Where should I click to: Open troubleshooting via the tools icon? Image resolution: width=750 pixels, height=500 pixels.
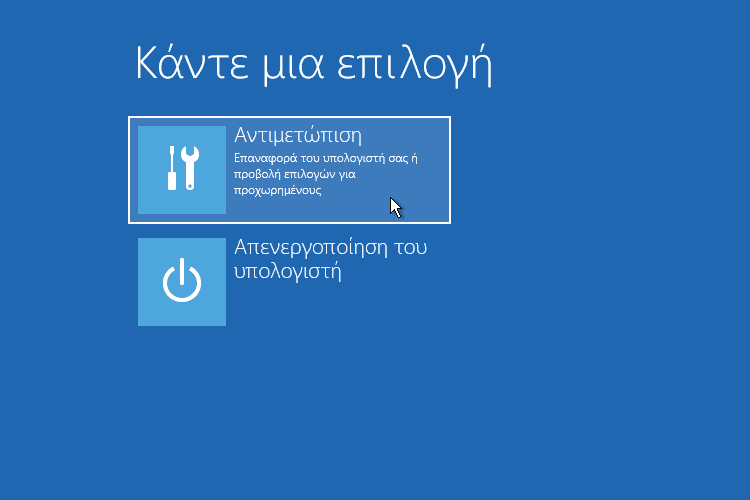pos(182,170)
